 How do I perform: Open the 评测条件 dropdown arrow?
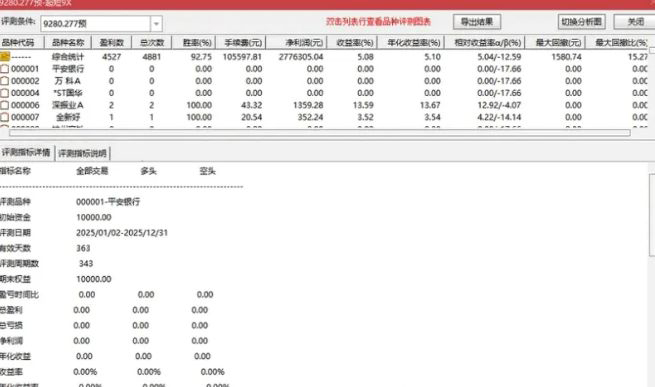(156, 23)
